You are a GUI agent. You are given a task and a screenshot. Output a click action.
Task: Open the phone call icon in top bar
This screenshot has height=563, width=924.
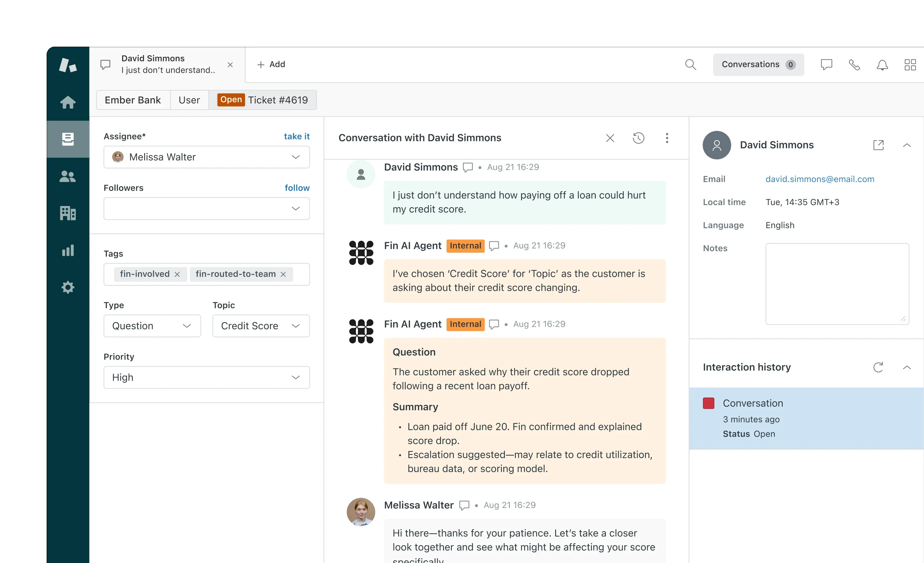click(x=854, y=64)
